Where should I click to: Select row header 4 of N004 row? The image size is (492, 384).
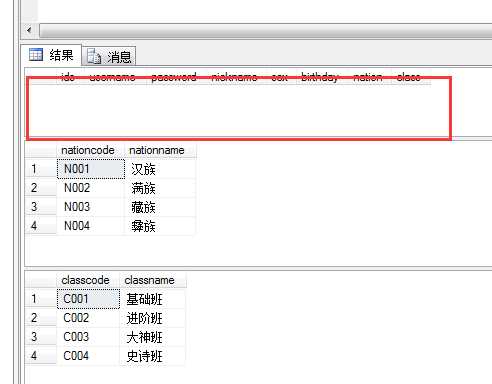[41, 226]
